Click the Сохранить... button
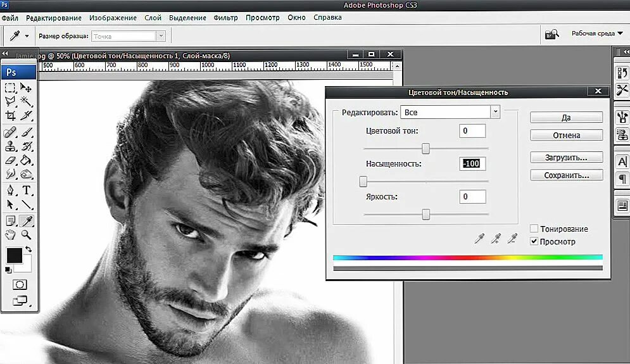The height and width of the screenshot is (364, 630). (x=566, y=175)
